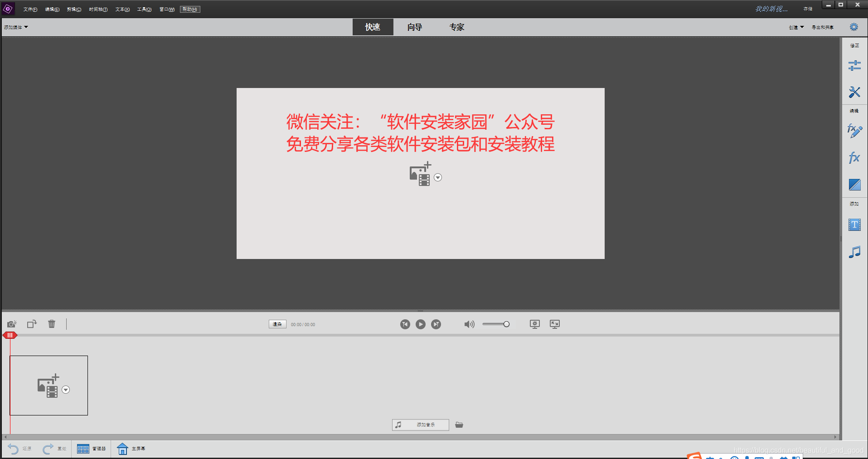Viewport: 868px width, 459px height.
Task: Delete selected clip with the trash icon
Action: click(x=52, y=324)
